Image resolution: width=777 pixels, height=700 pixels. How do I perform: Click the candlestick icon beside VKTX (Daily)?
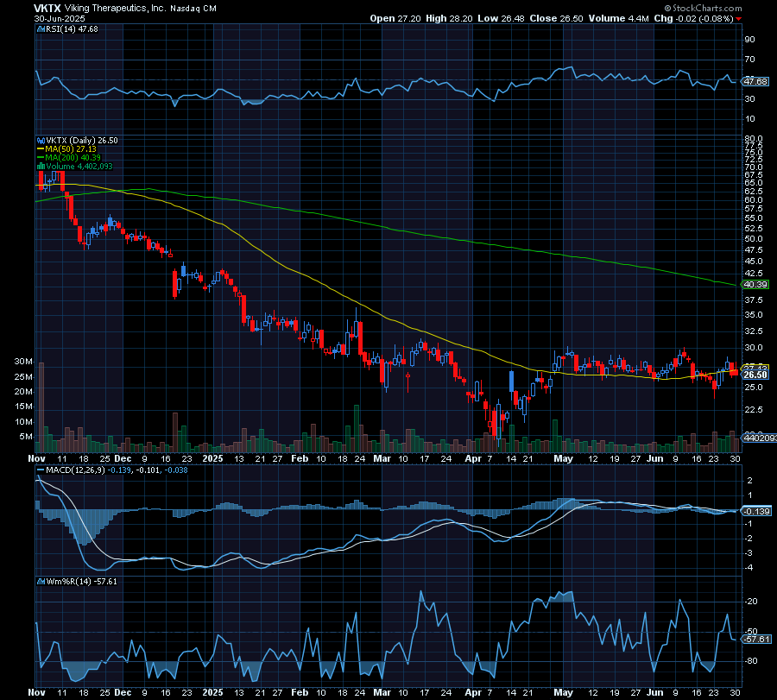[x=40, y=140]
